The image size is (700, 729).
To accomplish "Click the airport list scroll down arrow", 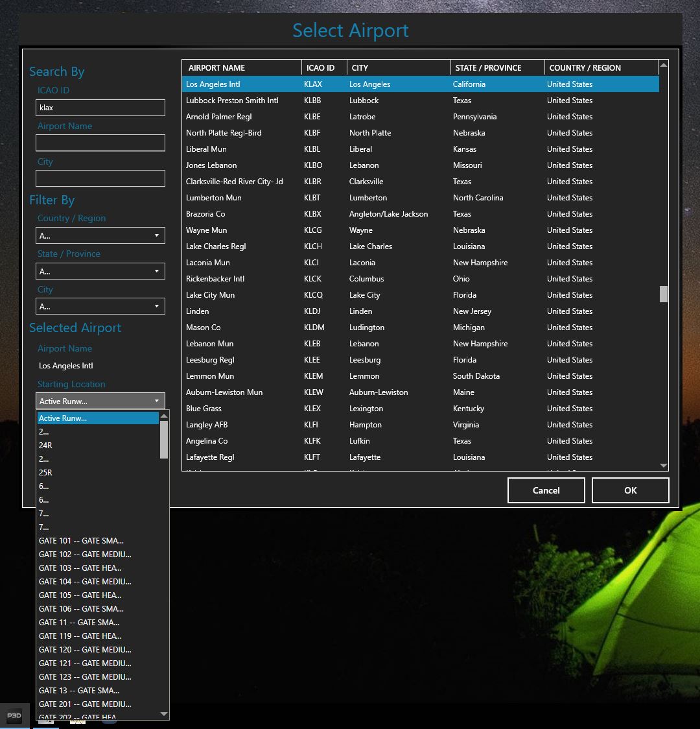I will click(x=664, y=466).
